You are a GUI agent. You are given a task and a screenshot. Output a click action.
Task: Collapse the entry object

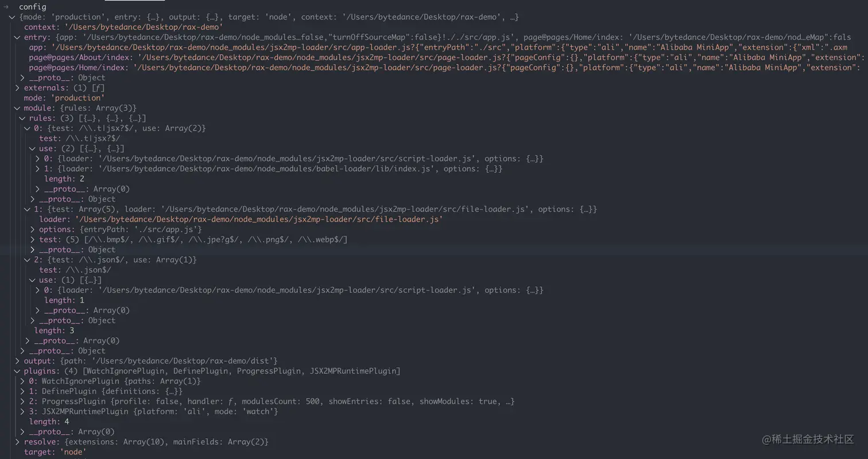[17, 37]
